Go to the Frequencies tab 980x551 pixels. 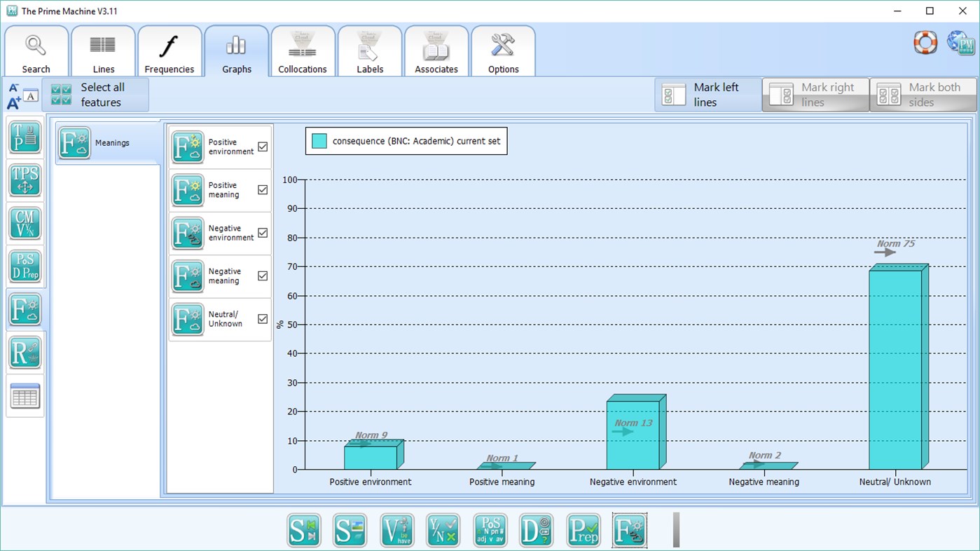(170, 51)
